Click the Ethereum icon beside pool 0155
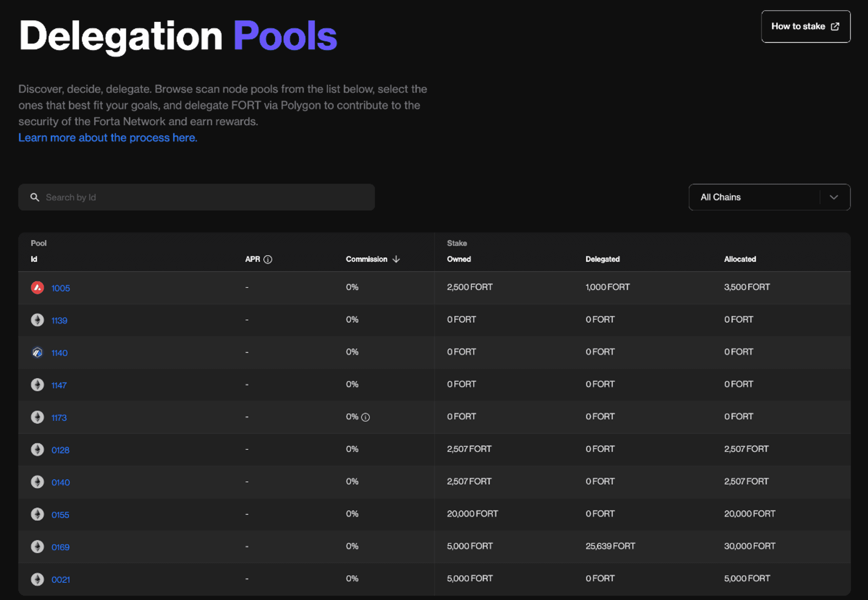868x600 pixels. [37, 514]
